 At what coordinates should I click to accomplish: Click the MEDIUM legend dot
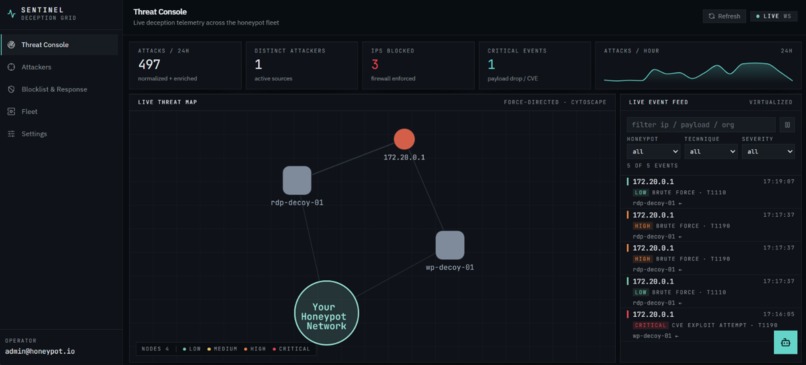pyautogui.click(x=209, y=349)
